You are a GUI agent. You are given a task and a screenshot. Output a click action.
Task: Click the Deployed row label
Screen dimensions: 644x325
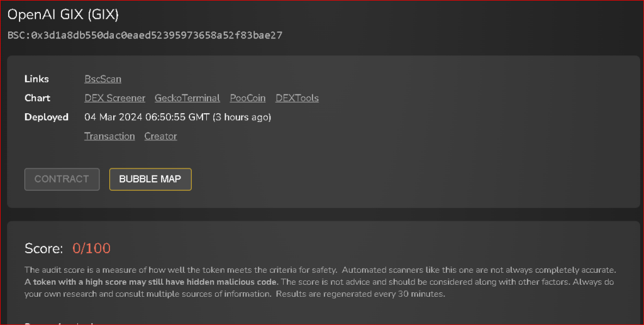46,117
